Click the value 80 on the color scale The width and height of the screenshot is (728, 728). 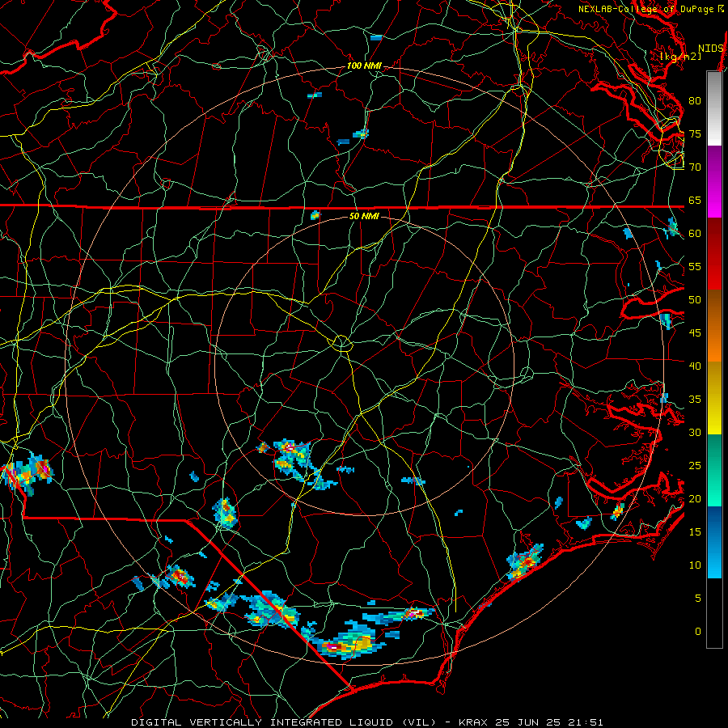click(x=695, y=101)
